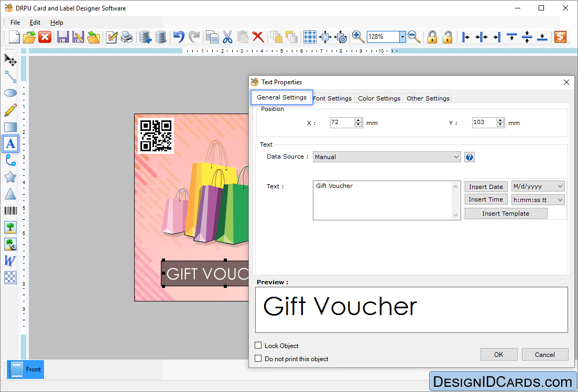Select the Front card side button

click(26, 369)
